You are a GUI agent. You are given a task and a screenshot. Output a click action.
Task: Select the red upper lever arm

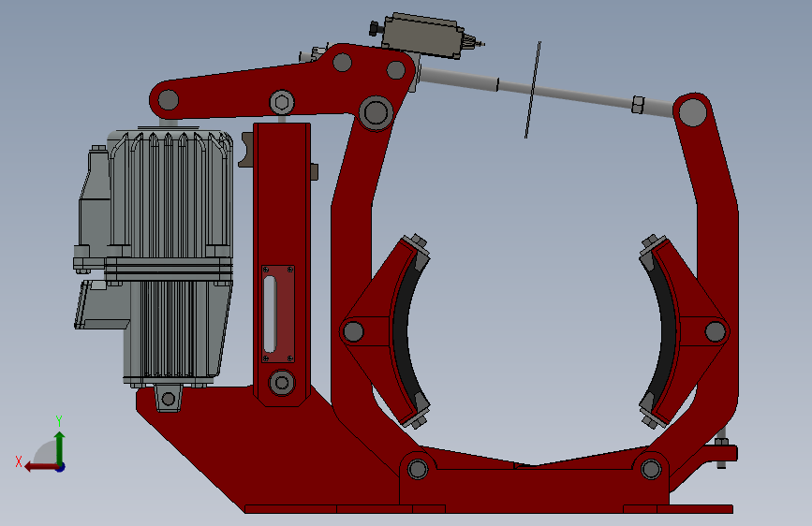pos(280,85)
